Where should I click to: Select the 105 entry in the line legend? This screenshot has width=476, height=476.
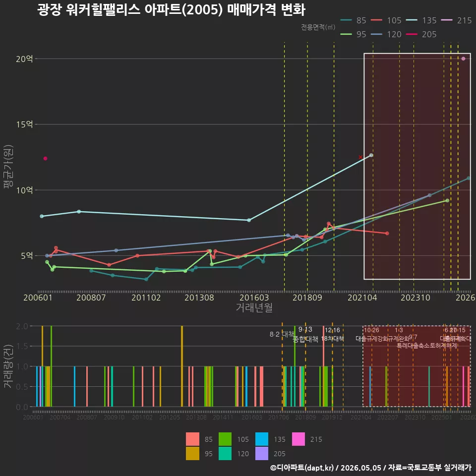pyautogui.click(x=386, y=20)
